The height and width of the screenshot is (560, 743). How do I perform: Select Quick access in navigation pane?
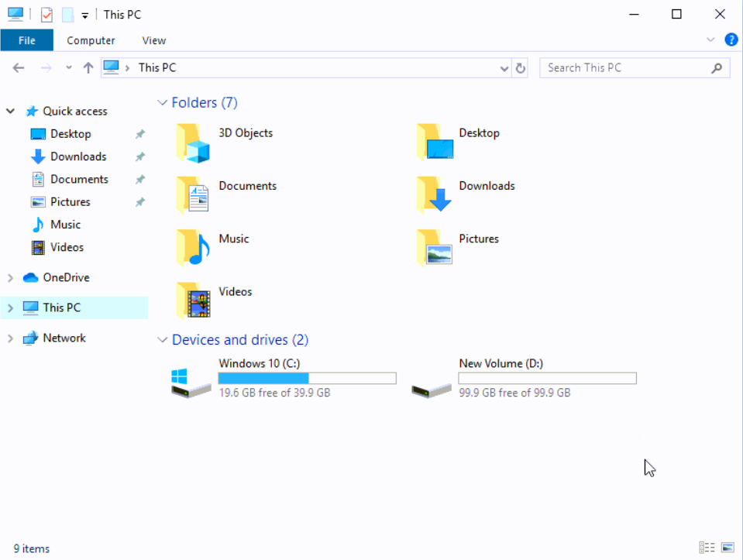[x=75, y=112]
